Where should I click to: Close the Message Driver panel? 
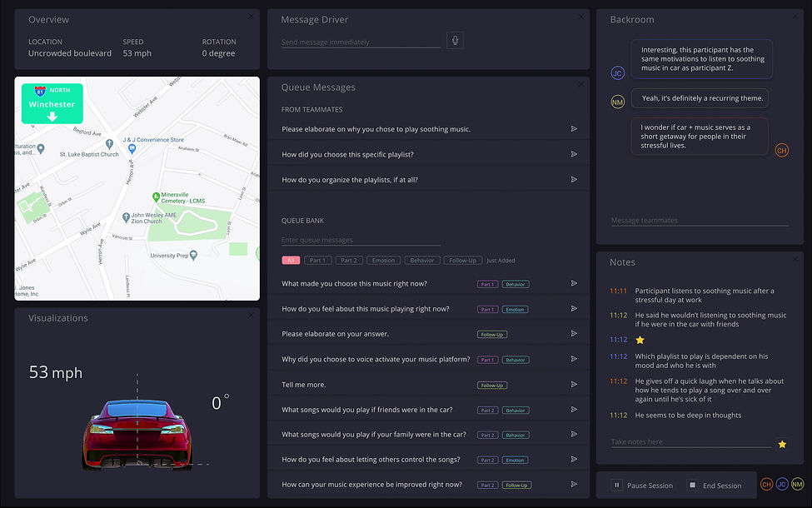pyautogui.click(x=581, y=17)
